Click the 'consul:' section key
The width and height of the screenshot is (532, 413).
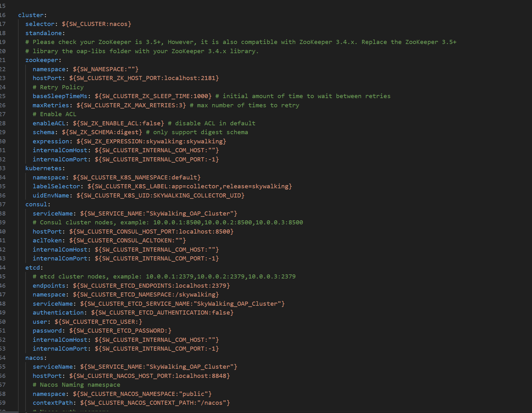tap(38, 204)
